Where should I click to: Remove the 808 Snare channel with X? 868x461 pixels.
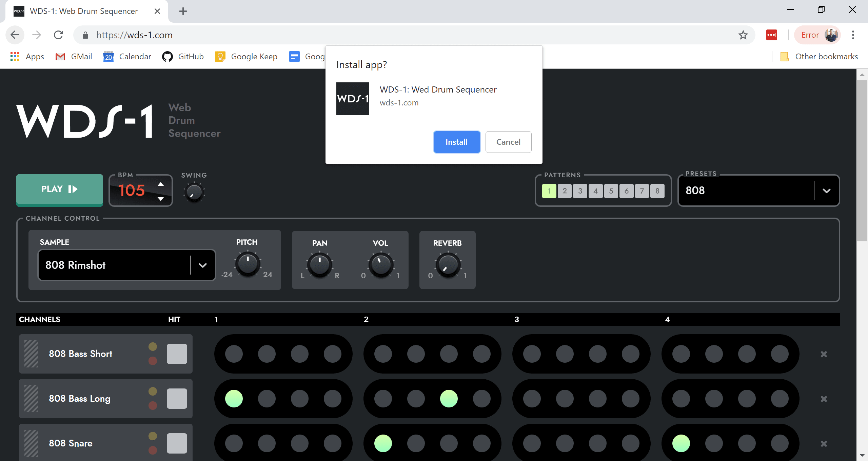824,444
